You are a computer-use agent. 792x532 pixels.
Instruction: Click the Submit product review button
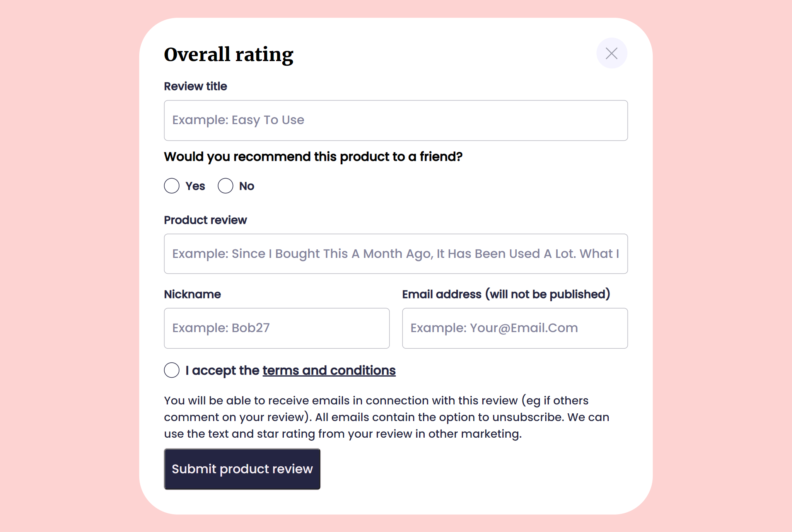[x=242, y=469]
